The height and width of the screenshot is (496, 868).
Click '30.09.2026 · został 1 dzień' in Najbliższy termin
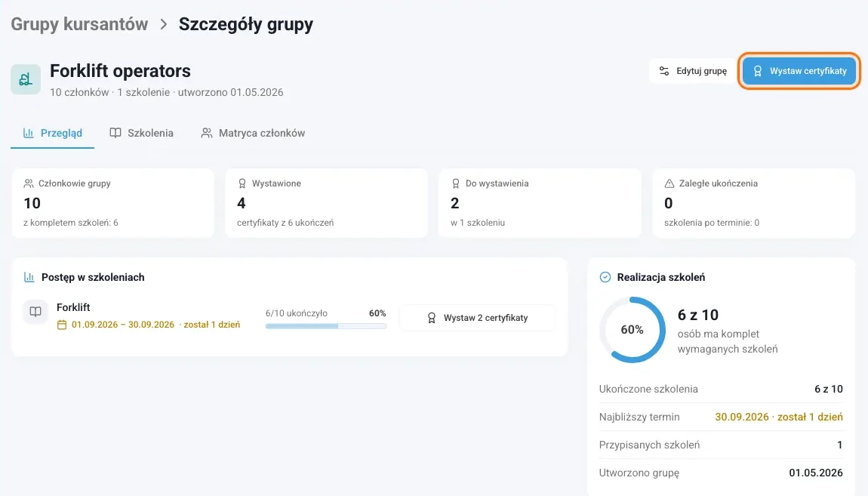[x=779, y=417]
